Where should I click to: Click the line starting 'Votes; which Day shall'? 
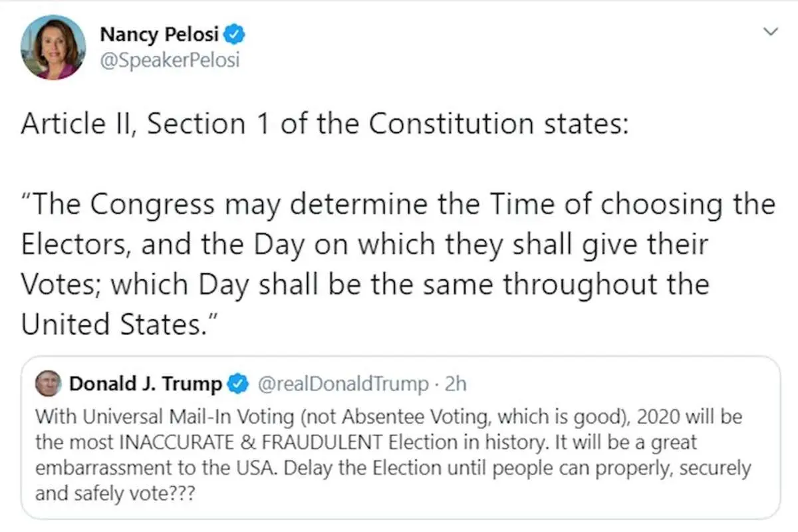(x=364, y=285)
